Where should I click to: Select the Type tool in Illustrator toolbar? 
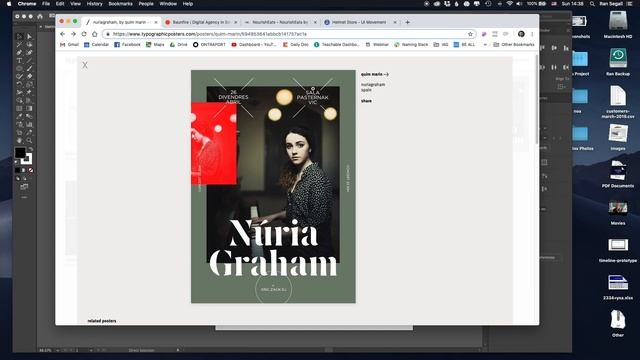point(19,60)
